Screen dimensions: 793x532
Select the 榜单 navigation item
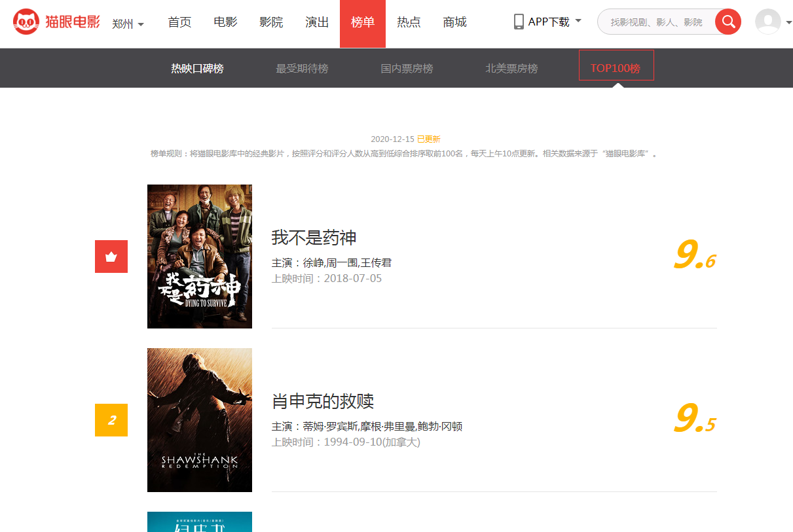tap(363, 22)
